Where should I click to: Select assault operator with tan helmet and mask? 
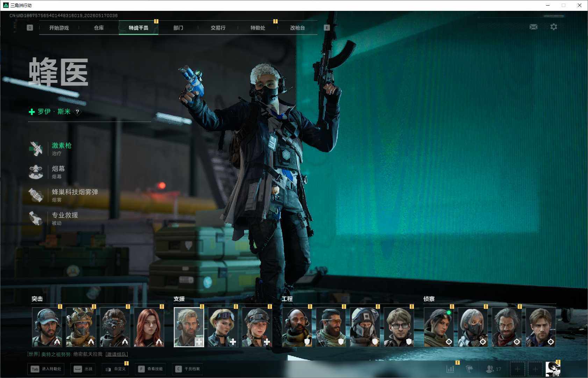(81, 327)
